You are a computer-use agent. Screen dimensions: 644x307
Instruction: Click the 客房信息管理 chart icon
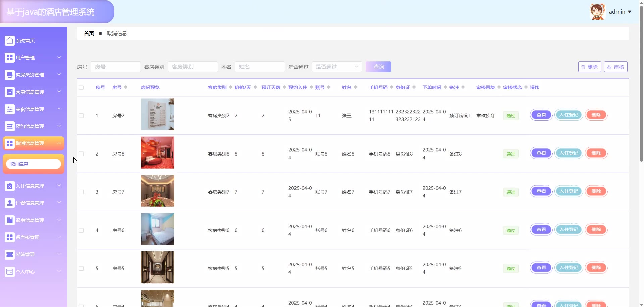10,92
